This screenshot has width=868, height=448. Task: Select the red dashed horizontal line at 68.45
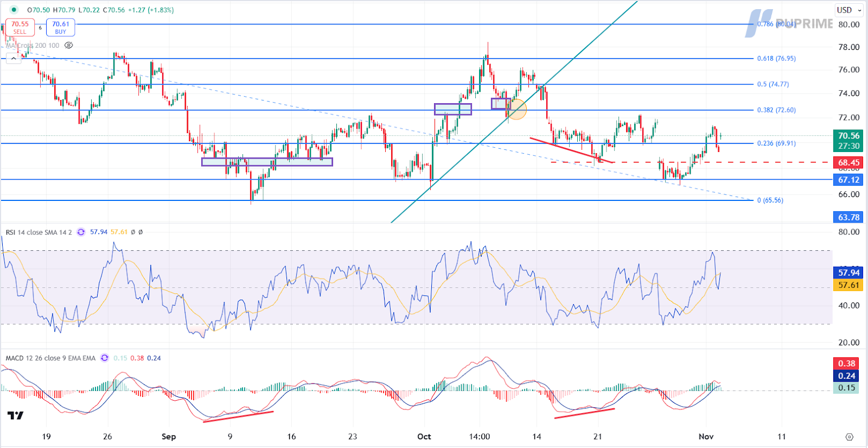[691, 162]
